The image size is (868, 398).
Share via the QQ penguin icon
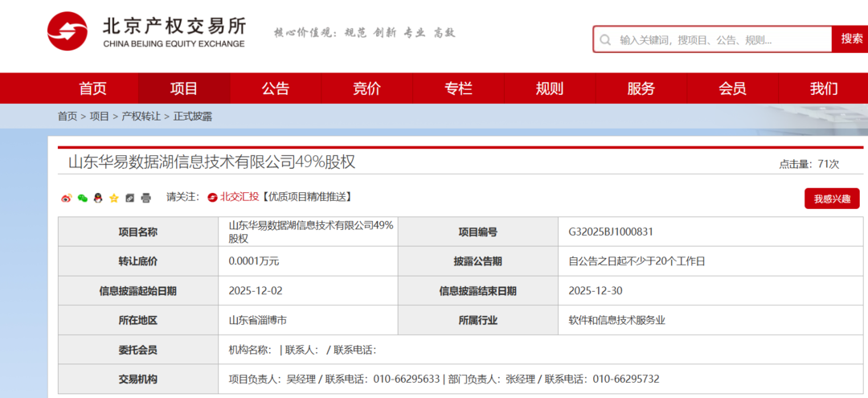[x=98, y=198]
